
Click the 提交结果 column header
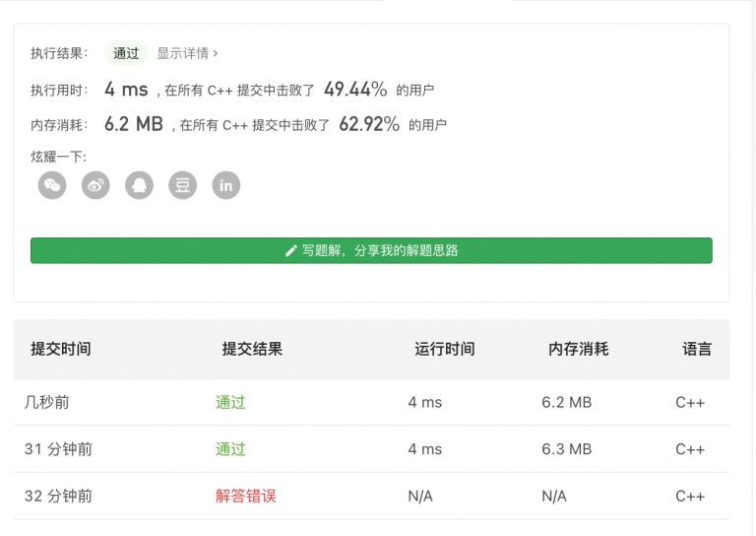coord(252,349)
